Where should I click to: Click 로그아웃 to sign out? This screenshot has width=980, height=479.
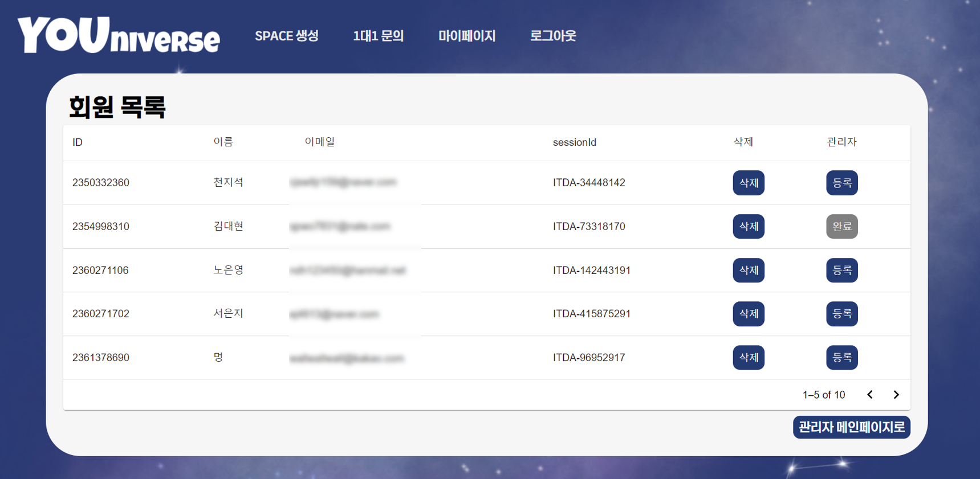(553, 36)
